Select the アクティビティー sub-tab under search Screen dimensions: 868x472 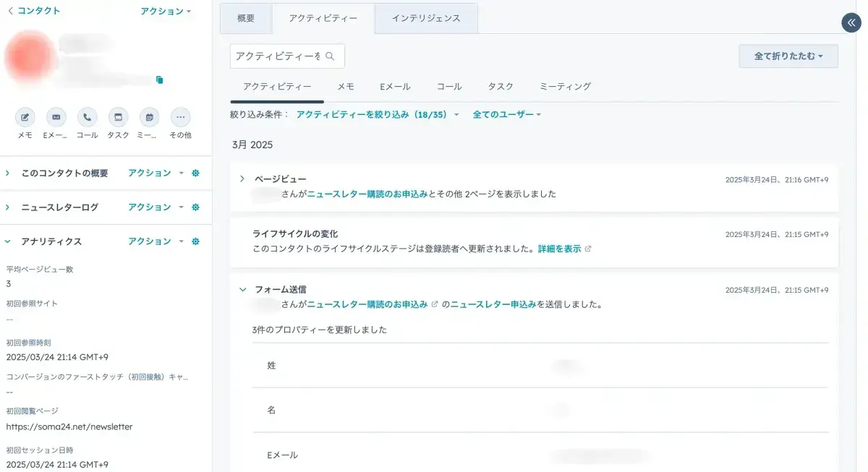[277, 86]
